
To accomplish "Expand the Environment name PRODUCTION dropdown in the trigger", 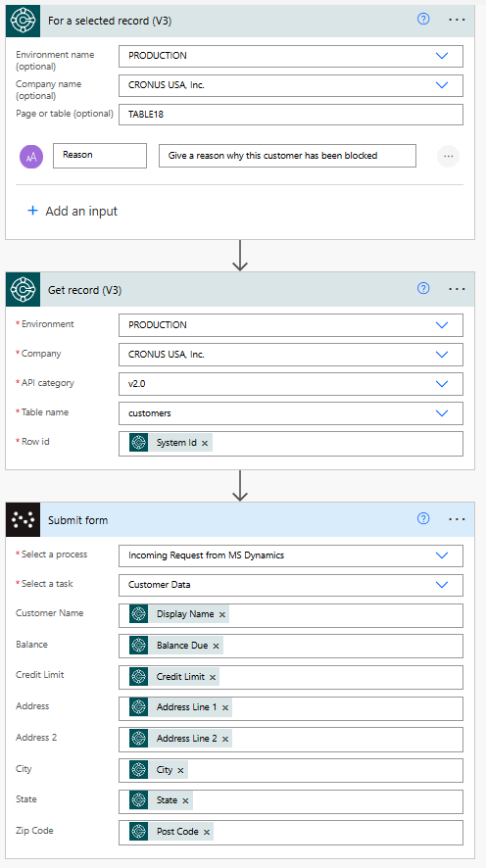I will tap(442, 56).
